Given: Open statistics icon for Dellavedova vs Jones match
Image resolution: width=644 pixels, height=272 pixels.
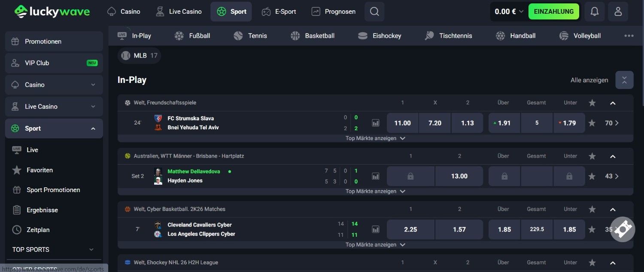Looking at the screenshot, I should tap(376, 176).
